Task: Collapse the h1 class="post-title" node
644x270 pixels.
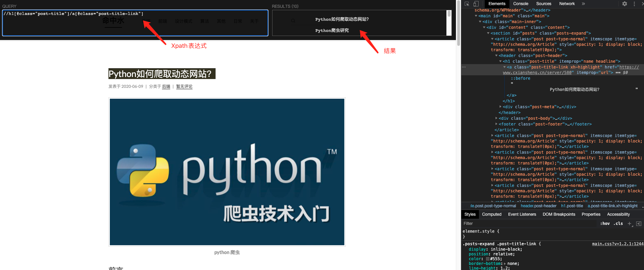Action: pos(500,61)
